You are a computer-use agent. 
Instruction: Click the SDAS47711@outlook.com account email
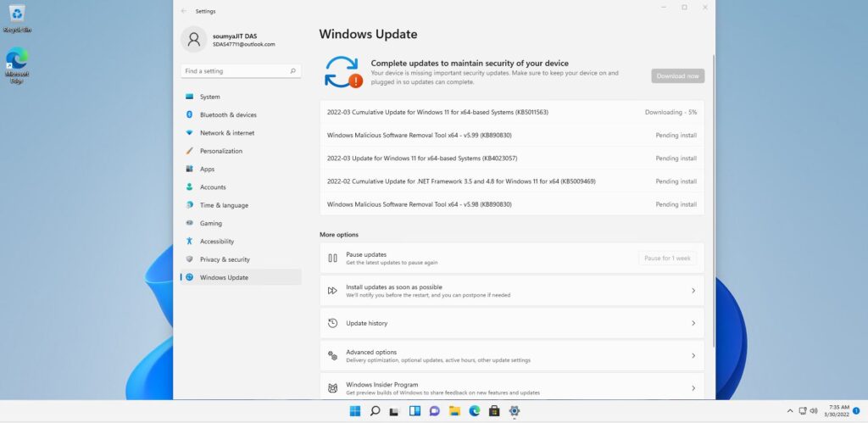(x=243, y=44)
